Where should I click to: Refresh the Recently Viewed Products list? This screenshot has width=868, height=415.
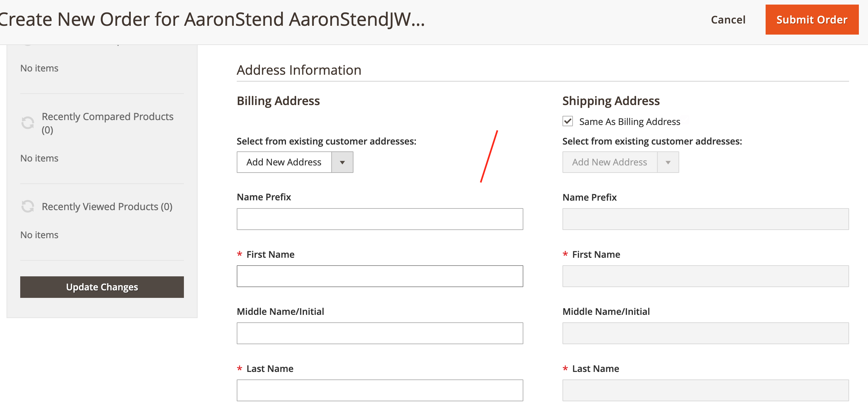28,206
